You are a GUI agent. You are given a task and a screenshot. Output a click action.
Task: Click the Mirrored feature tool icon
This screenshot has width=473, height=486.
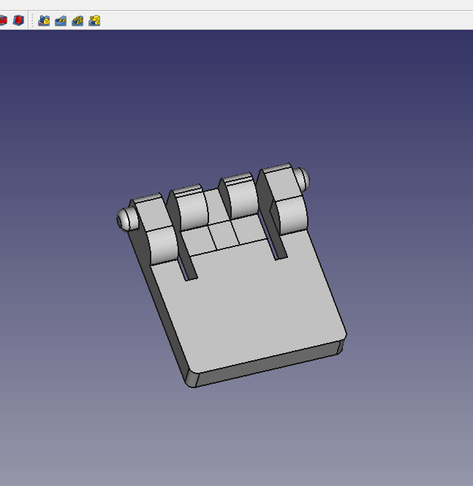click(x=44, y=21)
